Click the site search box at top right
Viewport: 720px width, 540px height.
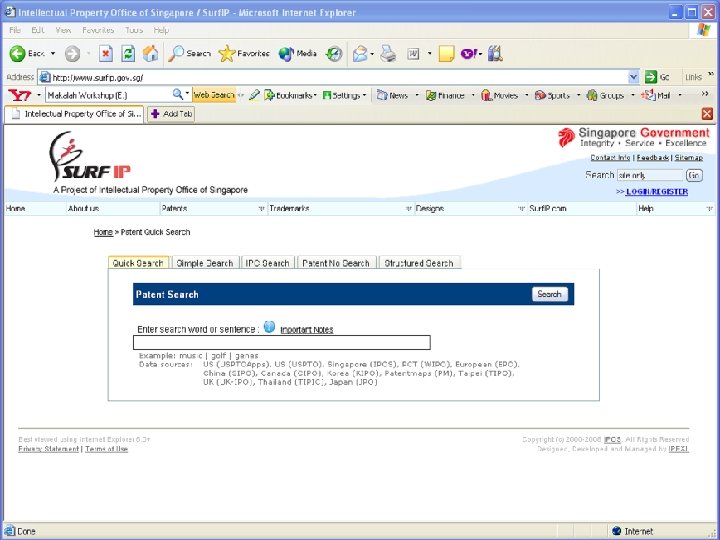click(650, 175)
